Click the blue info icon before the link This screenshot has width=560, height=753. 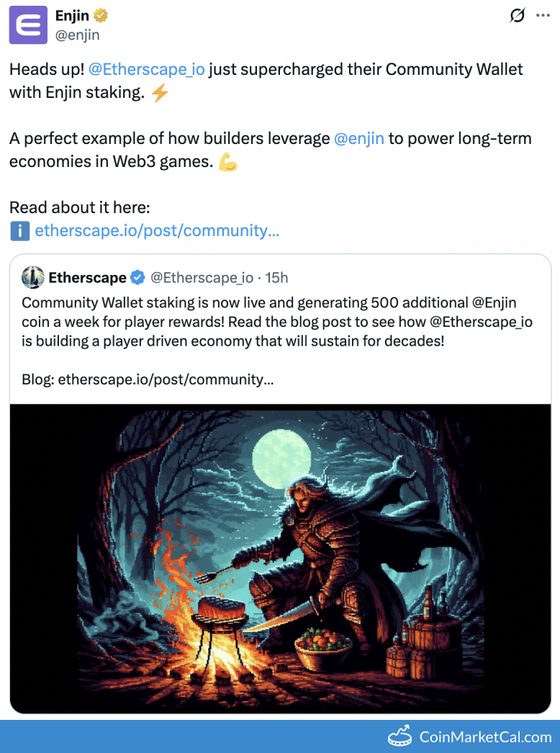19,231
